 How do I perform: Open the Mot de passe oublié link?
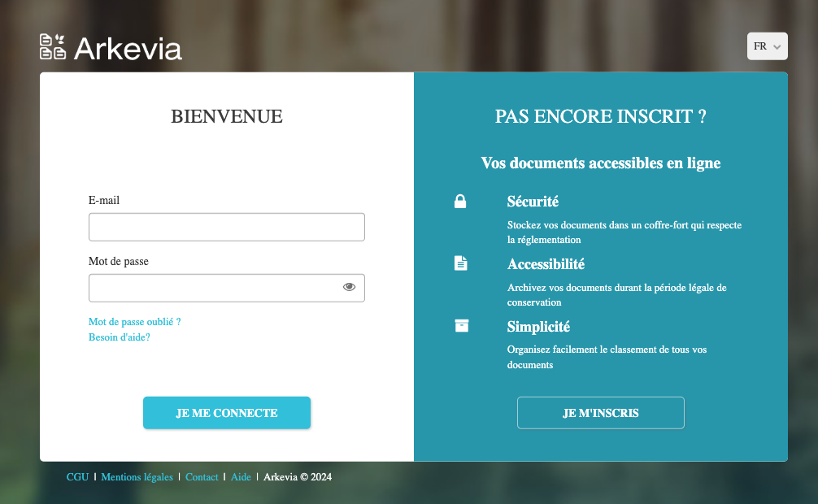[x=135, y=322]
